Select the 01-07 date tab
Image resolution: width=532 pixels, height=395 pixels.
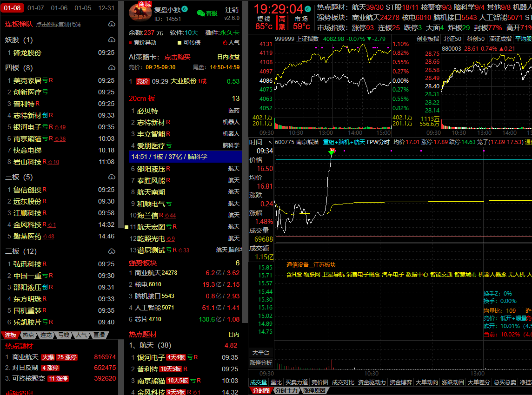tap(36, 8)
